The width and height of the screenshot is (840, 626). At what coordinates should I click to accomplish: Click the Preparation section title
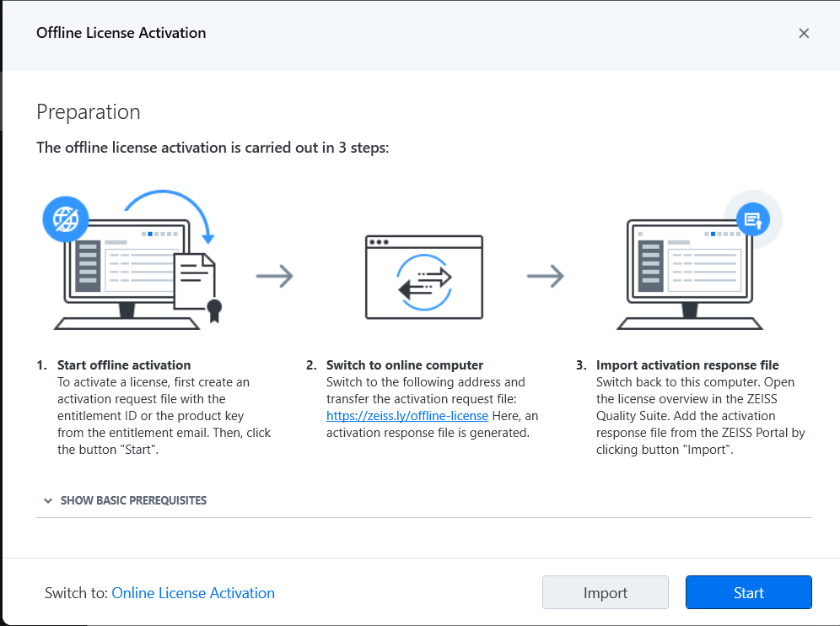pyautogui.click(x=88, y=111)
